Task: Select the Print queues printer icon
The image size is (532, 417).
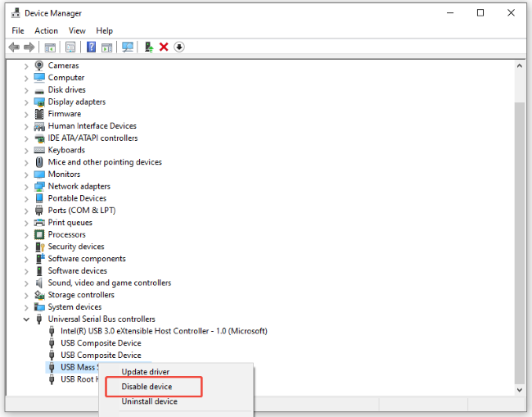Action: point(39,222)
